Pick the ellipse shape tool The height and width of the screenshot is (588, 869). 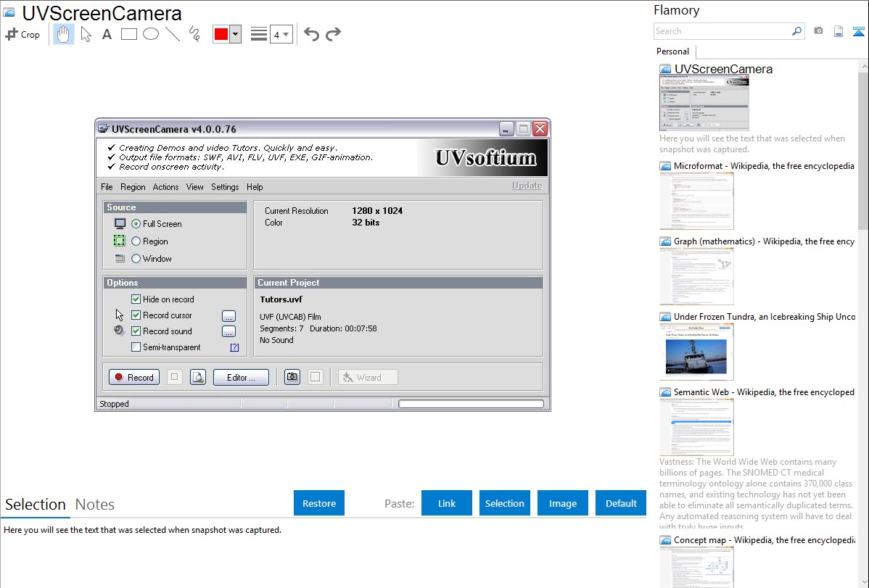click(x=151, y=34)
